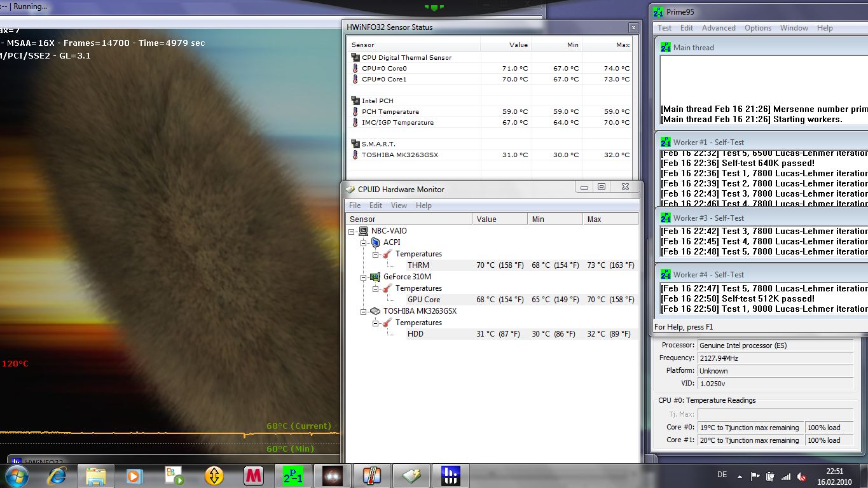The height and width of the screenshot is (488, 868).
Task: Click Core #1 100% load readout
Action: pos(829,440)
